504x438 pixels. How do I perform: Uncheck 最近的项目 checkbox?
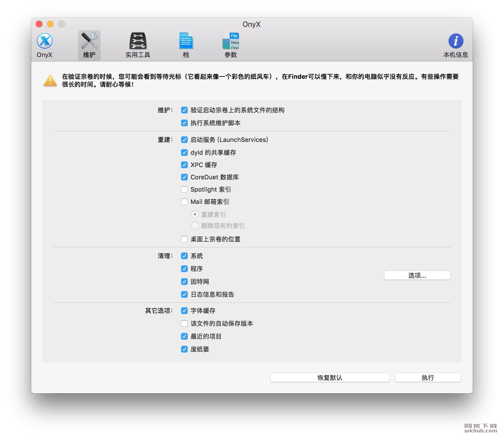click(x=184, y=336)
